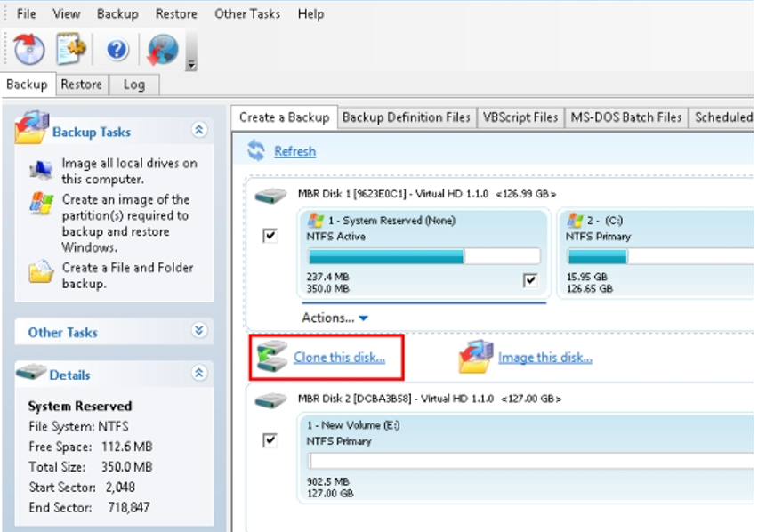Open the VBScript Files tab
Image resolution: width=758 pixels, height=532 pixels.
pos(520,117)
